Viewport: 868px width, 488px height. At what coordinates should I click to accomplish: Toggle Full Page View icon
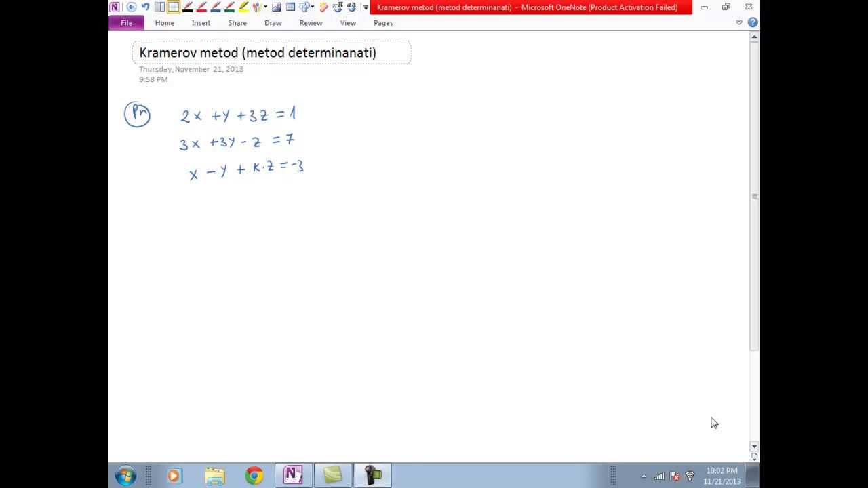173,7
